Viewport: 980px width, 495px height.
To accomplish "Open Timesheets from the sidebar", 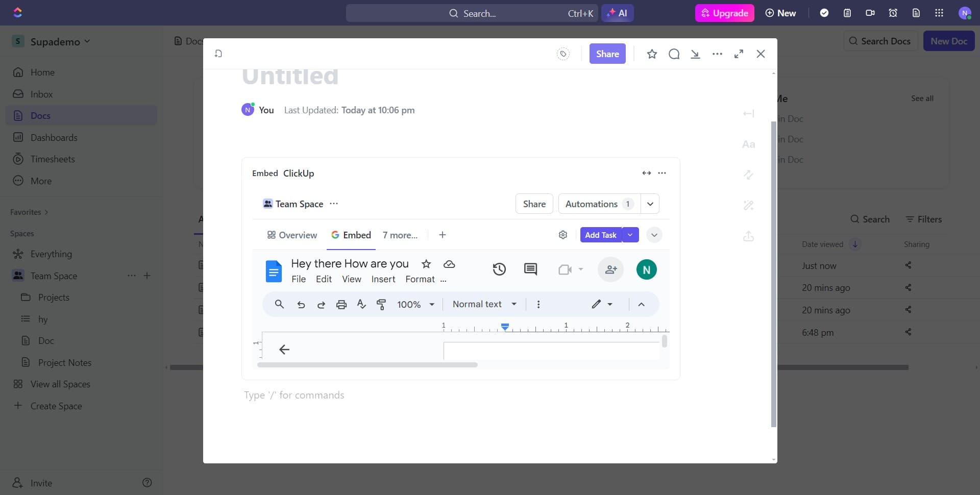I will (53, 159).
